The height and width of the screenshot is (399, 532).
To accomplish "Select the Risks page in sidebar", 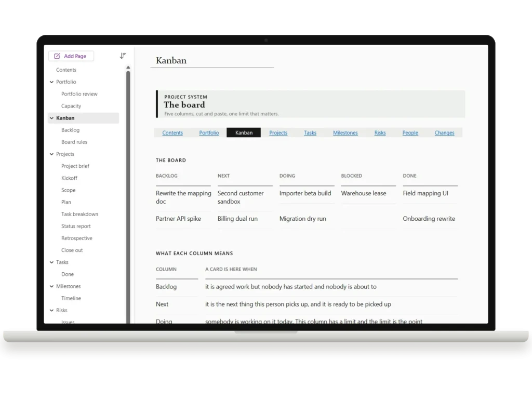I will pyautogui.click(x=62, y=311).
